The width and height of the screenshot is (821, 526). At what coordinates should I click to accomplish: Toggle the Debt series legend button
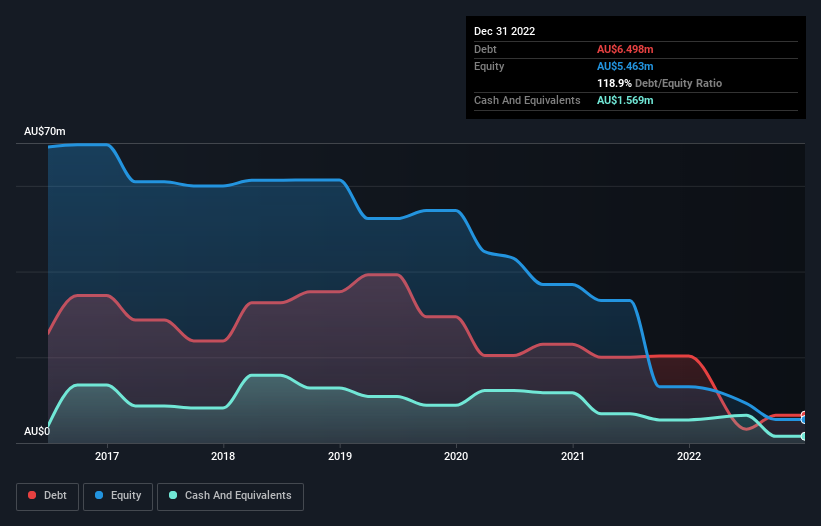click(48, 496)
